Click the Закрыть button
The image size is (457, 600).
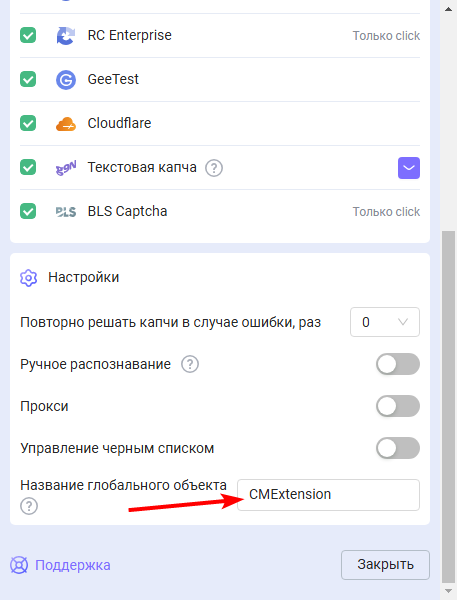click(x=385, y=565)
